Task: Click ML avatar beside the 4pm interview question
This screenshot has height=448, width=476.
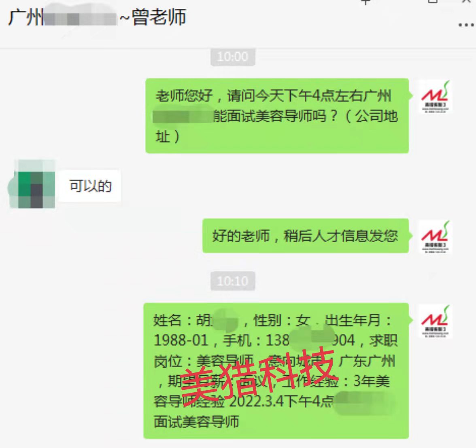Action: pyautogui.click(x=436, y=97)
